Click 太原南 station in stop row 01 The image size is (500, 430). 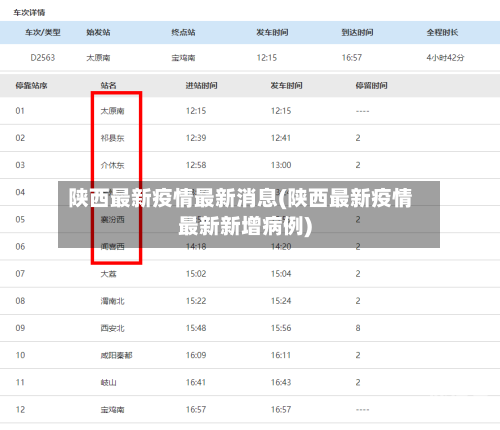click(x=113, y=111)
